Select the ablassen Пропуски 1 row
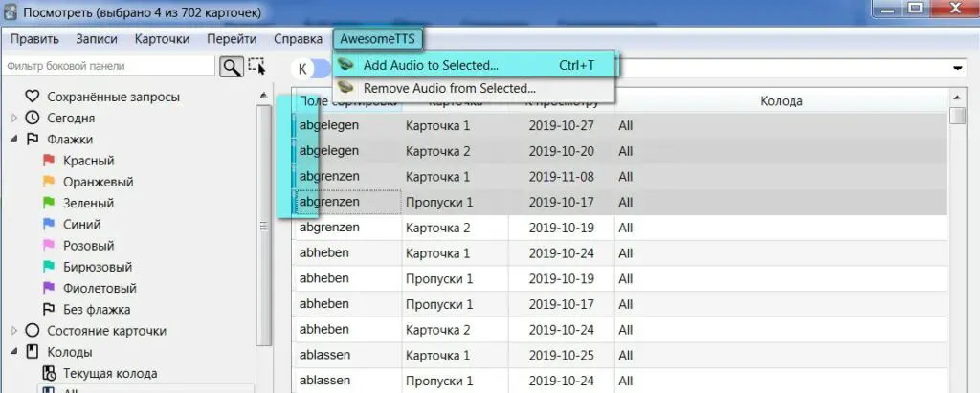The image size is (980, 393). coord(619,381)
